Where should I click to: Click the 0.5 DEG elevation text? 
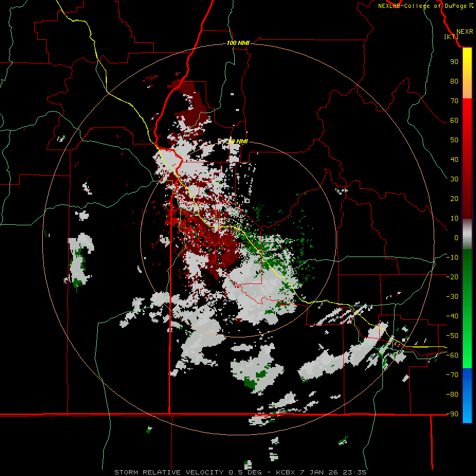tap(248, 472)
